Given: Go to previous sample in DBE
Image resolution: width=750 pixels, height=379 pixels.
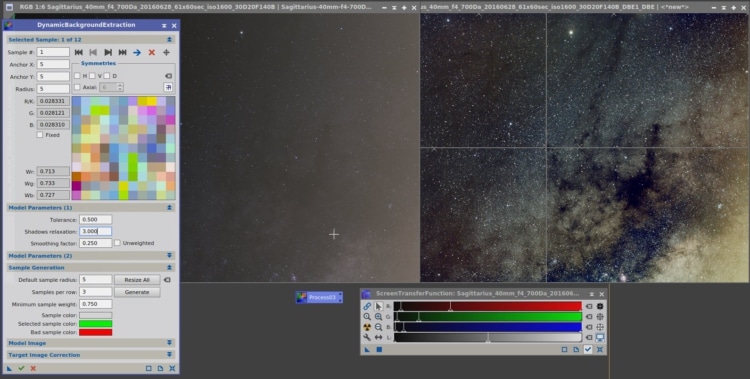Looking at the screenshot, I should 94,52.
